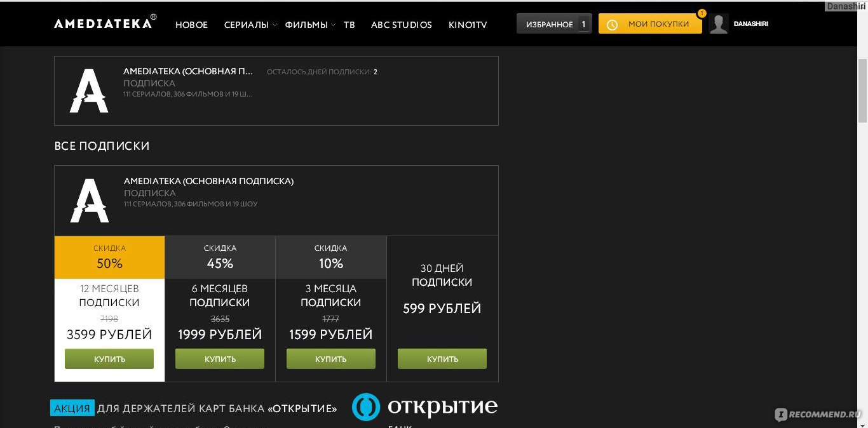Open KINO1TV section

pos(468,25)
